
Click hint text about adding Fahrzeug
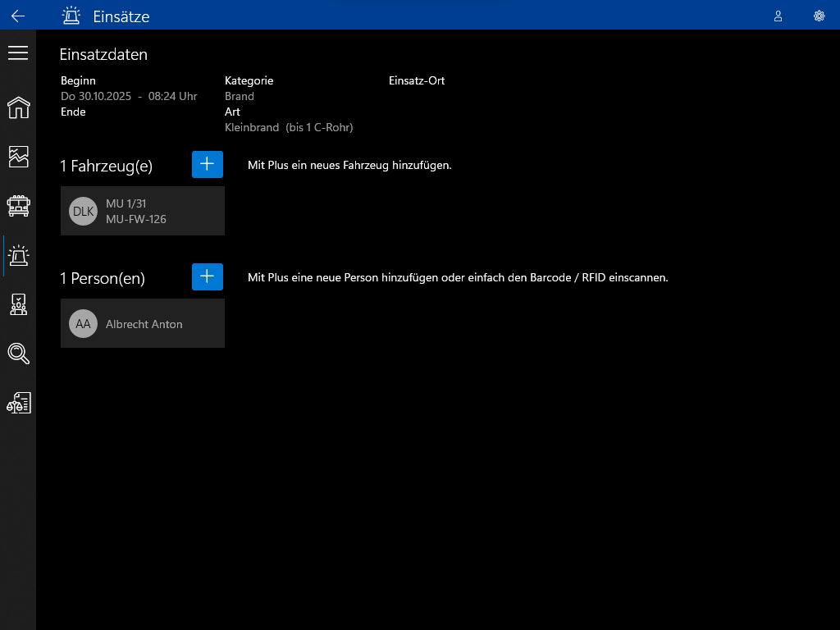pos(349,165)
